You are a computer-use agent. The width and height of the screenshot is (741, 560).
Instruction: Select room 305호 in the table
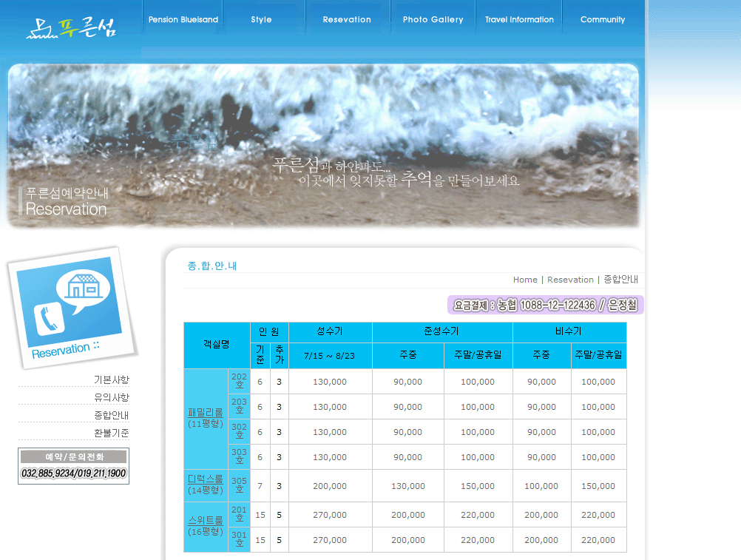(x=239, y=485)
